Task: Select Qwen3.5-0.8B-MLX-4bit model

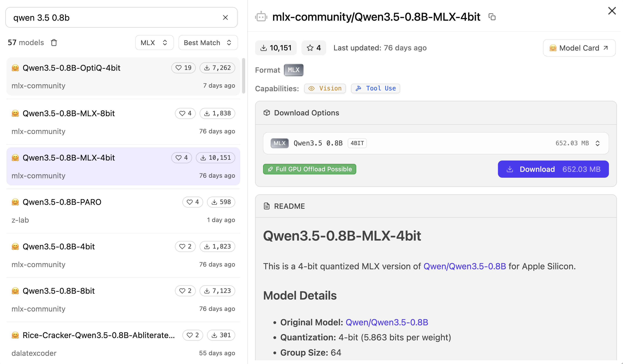Action: pos(123,166)
